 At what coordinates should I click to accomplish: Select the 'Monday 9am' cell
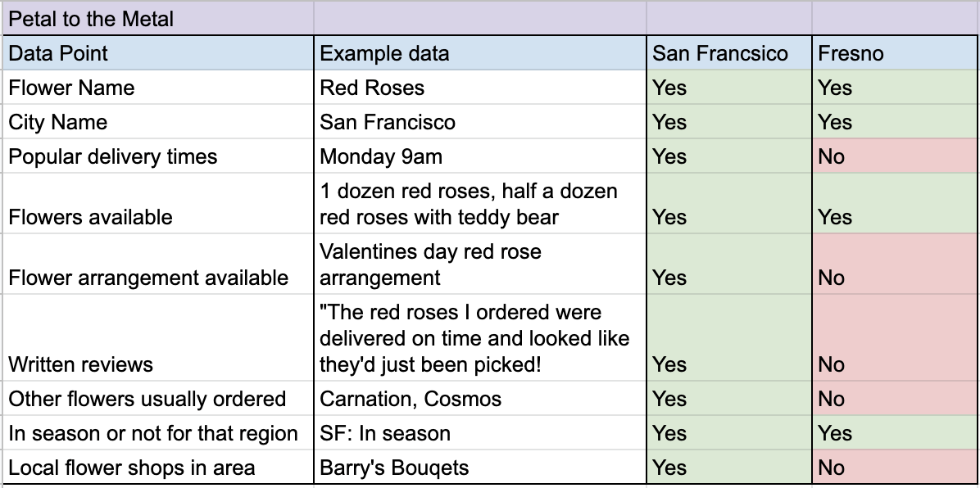(480, 156)
